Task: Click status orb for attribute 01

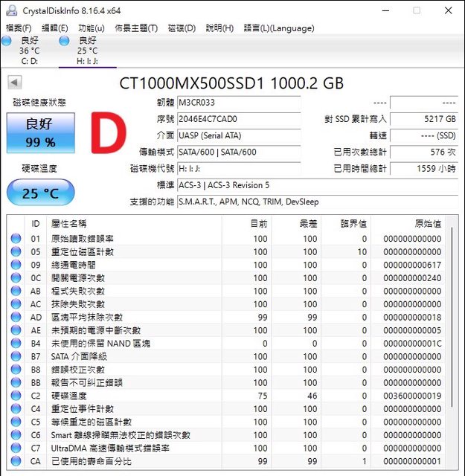Action: pyautogui.click(x=16, y=239)
